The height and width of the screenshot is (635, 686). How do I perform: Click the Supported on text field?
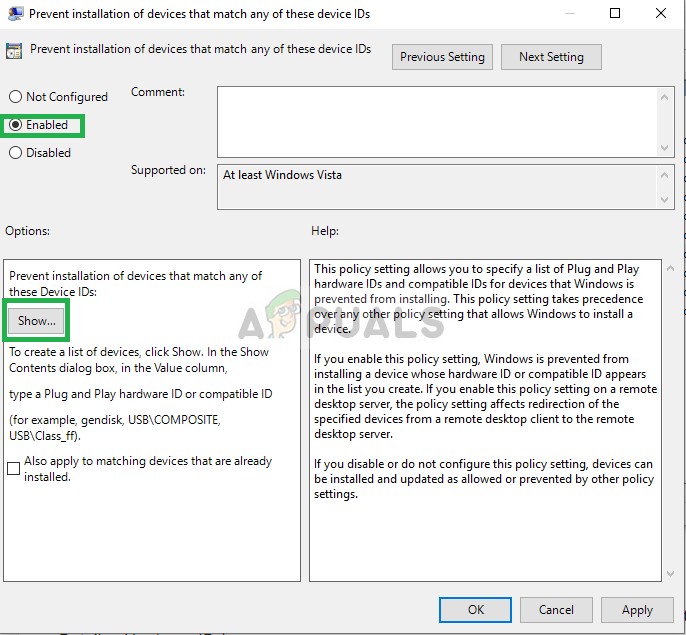437,187
